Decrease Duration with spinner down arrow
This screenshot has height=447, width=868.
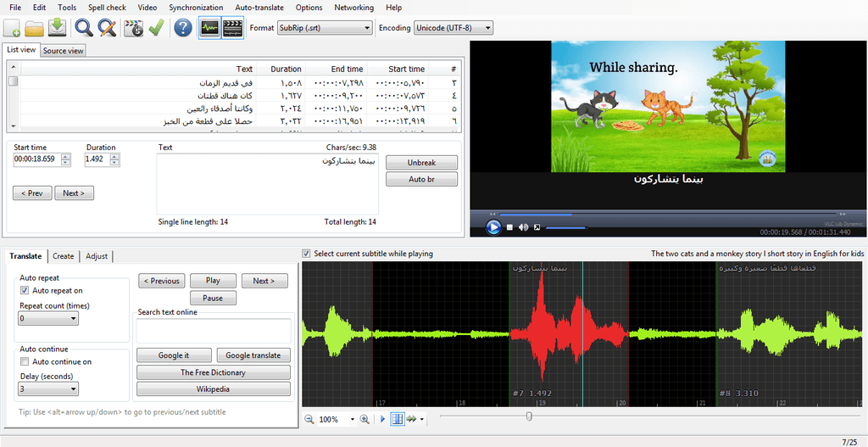tap(114, 163)
